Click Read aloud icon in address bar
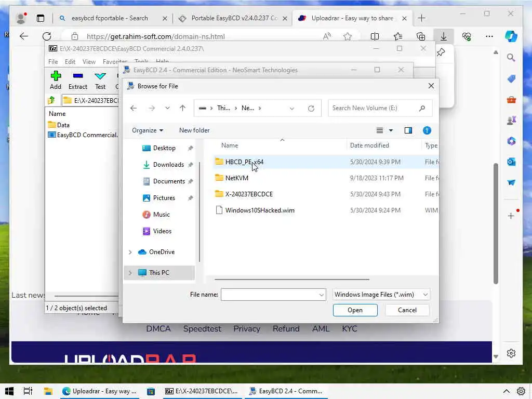 pyautogui.click(x=327, y=36)
